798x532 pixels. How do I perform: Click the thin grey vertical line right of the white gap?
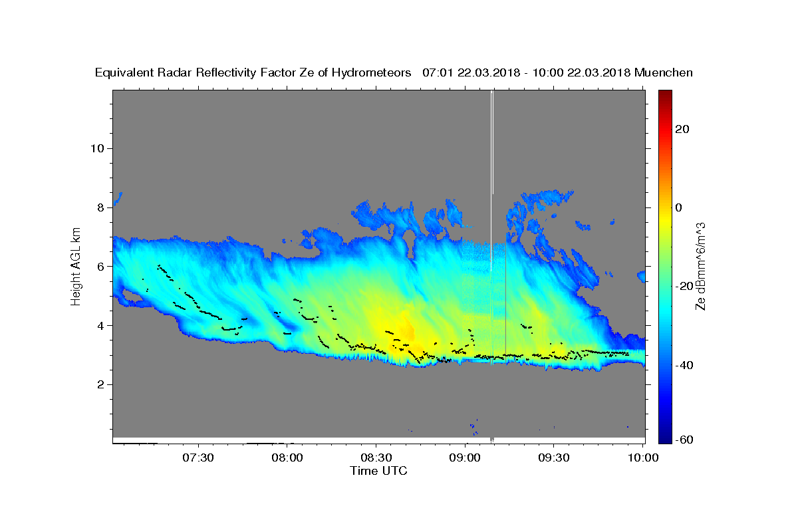(506, 299)
